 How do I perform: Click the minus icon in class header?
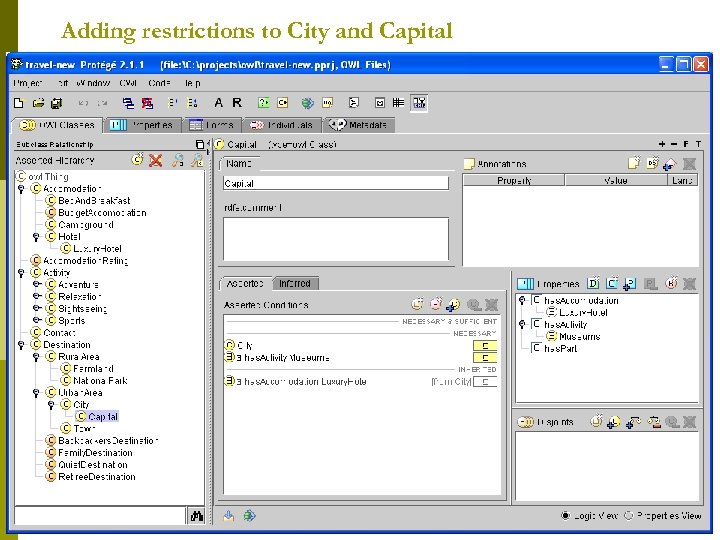(x=674, y=144)
